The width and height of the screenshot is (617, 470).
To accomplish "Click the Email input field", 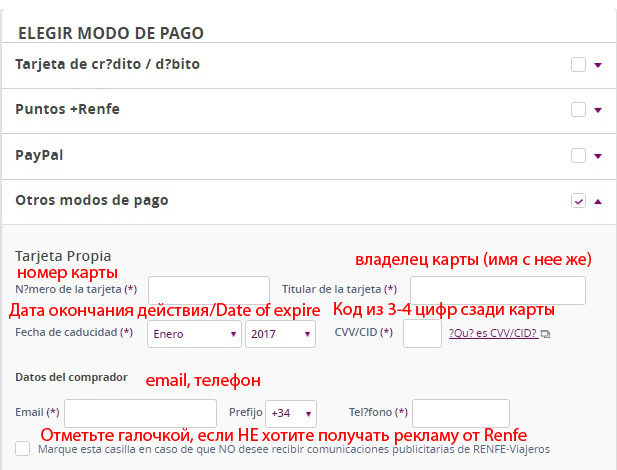I will [140, 412].
